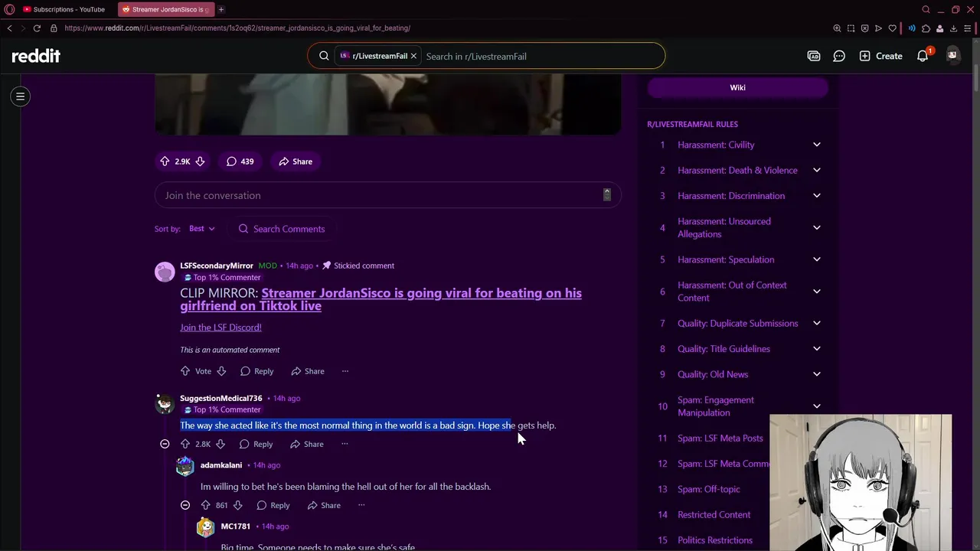Viewport: 980px width, 551px height.
Task: Share the adamkalani comment
Action: pos(324,505)
